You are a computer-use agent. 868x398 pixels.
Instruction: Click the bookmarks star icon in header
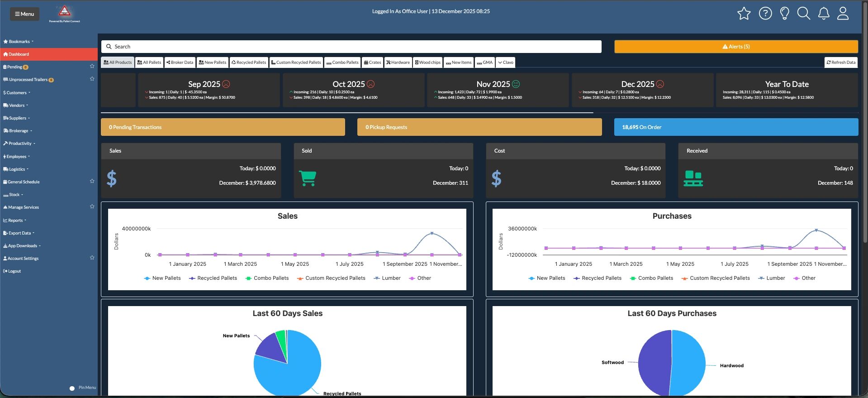tap(744, 14)
